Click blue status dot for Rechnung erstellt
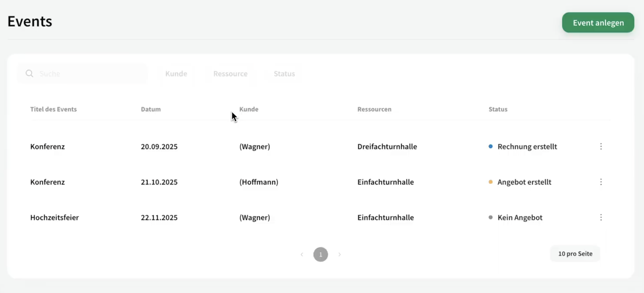 [x=490, y=146]
